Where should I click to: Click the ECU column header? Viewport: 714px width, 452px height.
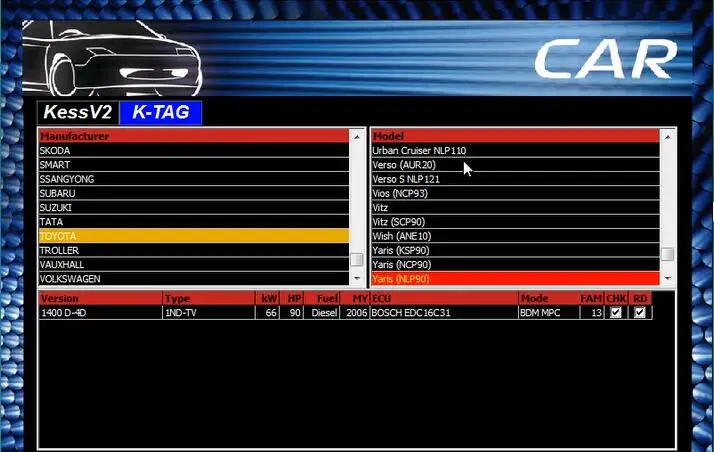point(444,299)
